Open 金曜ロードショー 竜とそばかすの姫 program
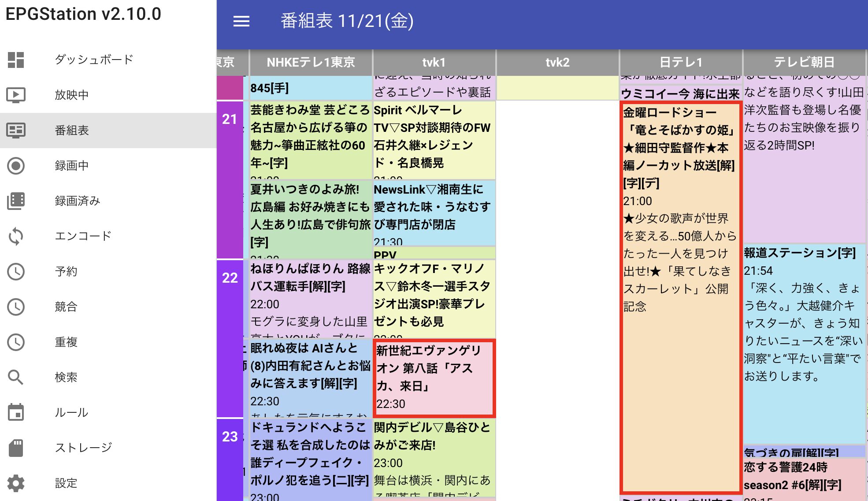Screen dimensions: 868x501 point(680,298)
